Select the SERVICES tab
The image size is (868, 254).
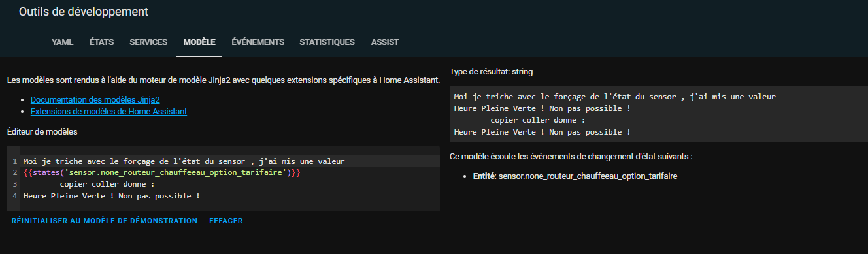148,42
